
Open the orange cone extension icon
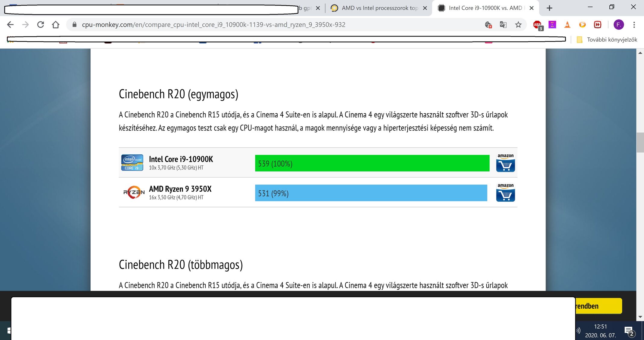coord(567,25)
